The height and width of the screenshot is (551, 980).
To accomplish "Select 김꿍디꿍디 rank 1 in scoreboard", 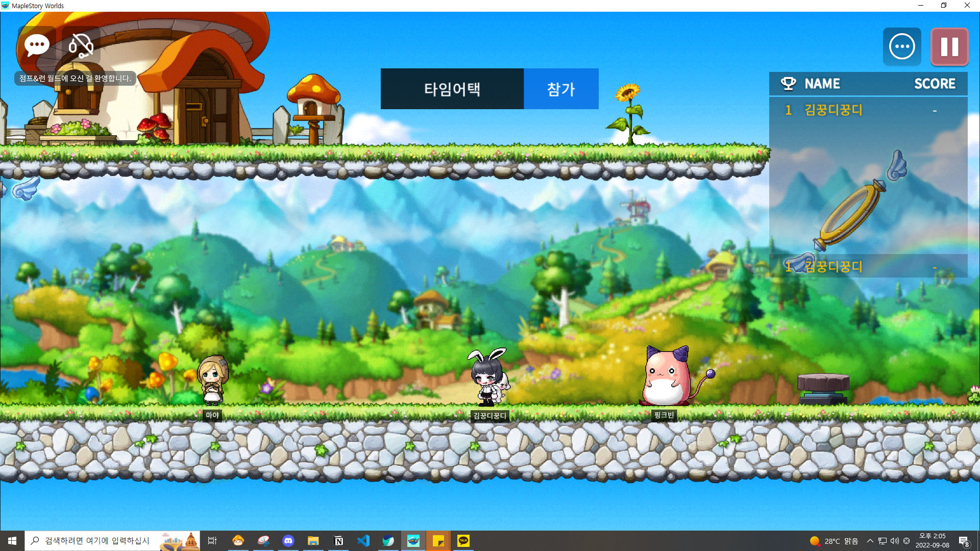I will coord(833,110).
